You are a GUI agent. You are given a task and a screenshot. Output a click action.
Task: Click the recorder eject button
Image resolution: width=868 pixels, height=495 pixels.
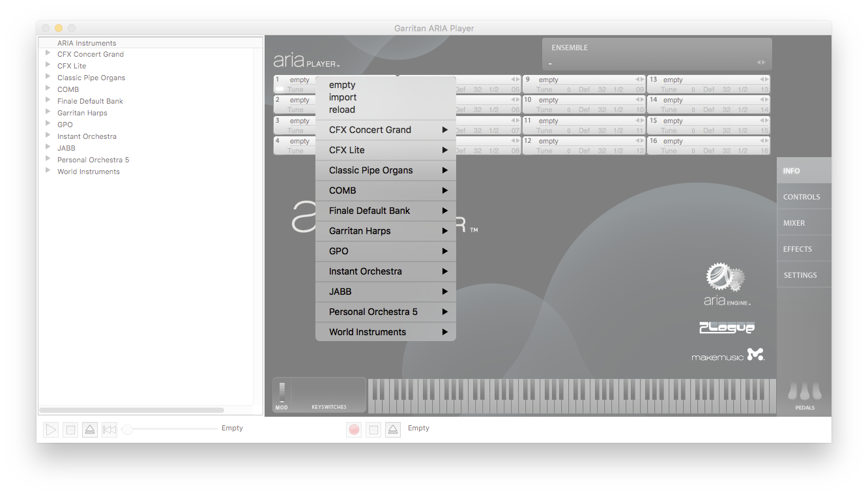pyautogui.click(x=392, y=429)
